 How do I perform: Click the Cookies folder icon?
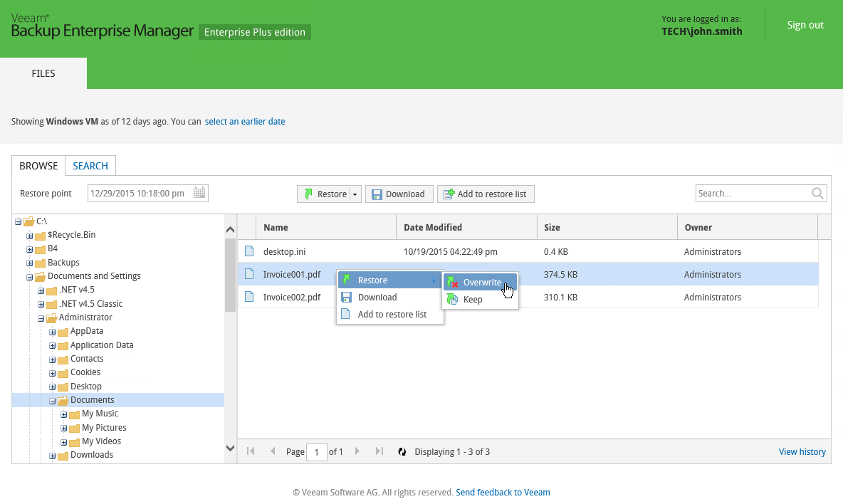click(x=63, y=373)
